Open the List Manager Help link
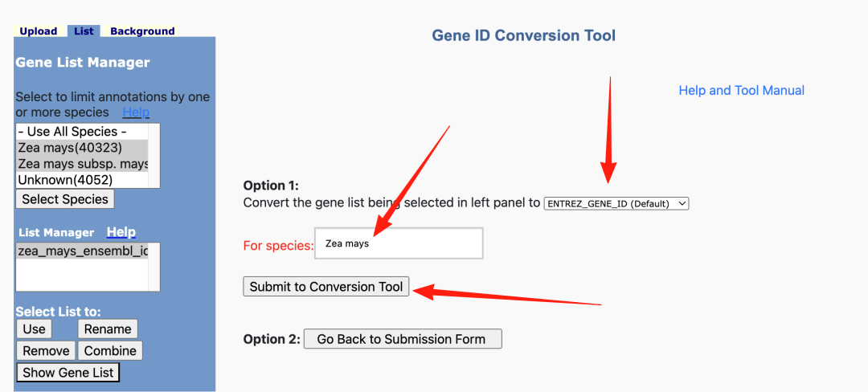The image size is (868, 392). coord(121,232)
